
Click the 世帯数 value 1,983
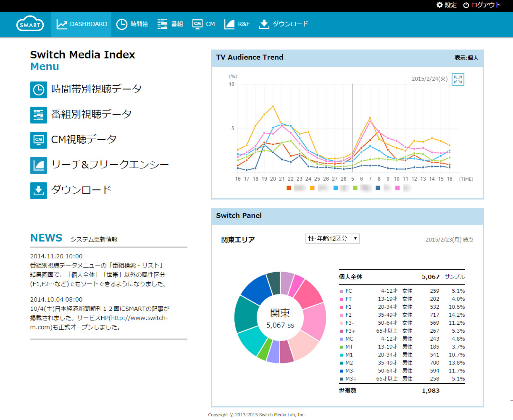(431, 391)
